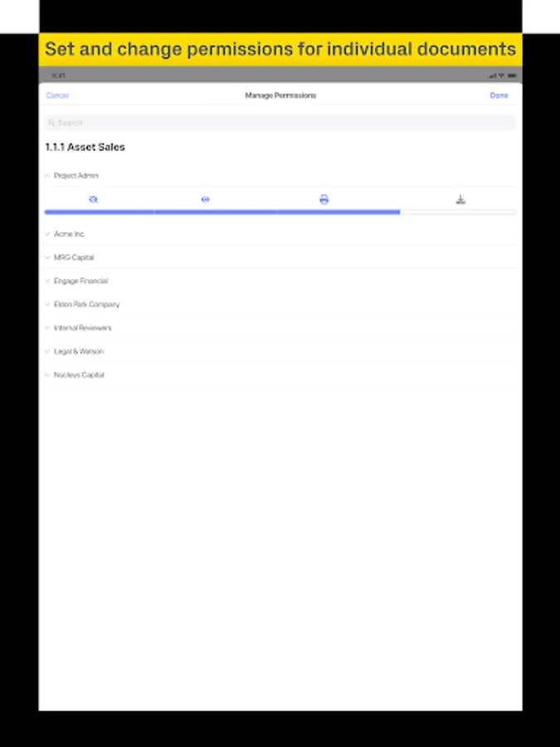Viewport: 560px width, 747px height.
Task: Select the no-access crossed eye icon
Action: coord(93,199)
